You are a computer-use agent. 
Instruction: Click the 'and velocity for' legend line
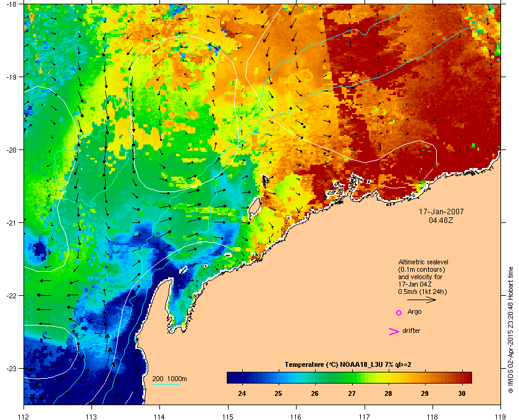[420, 277]
